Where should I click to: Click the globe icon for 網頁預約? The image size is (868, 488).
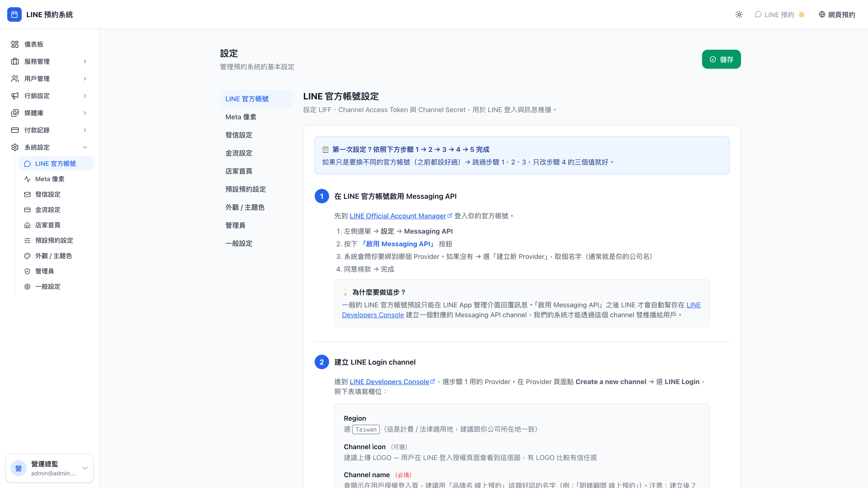point(822,14)
